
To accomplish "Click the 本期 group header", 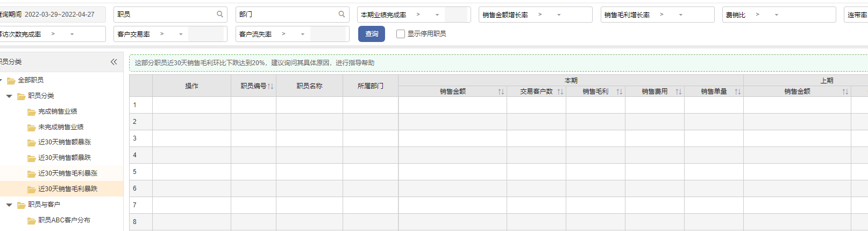I will (x=571, y=81).
